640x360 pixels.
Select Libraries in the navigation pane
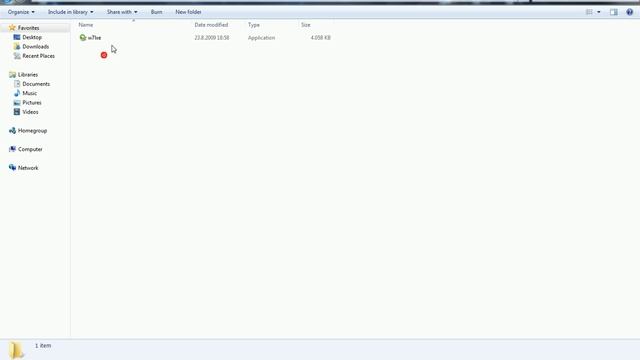(x=28, y=75)
